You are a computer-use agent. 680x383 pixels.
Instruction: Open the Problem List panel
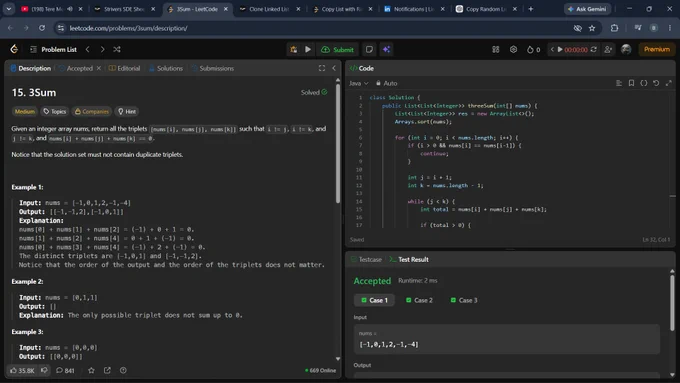click(53, 49)
